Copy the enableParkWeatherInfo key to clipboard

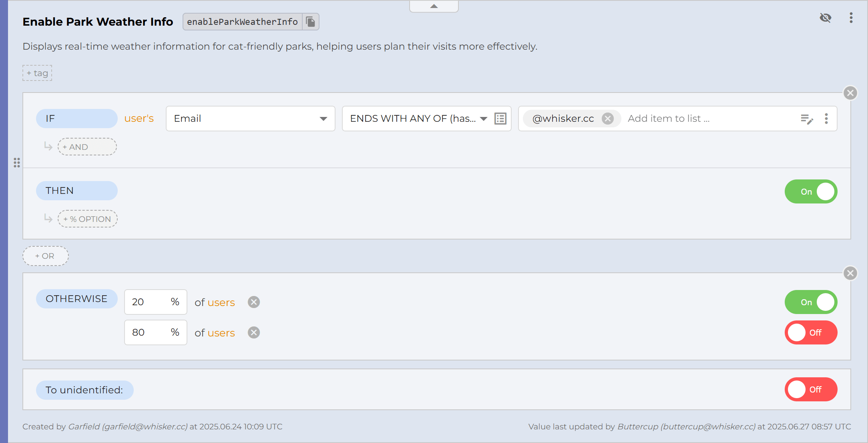tap(310, 22)
